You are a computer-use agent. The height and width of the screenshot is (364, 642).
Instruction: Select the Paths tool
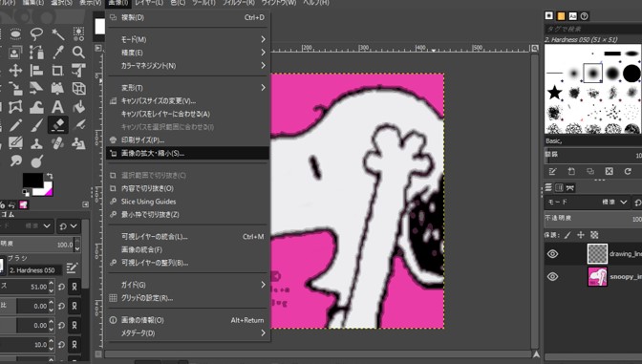[x=36, y=53]
